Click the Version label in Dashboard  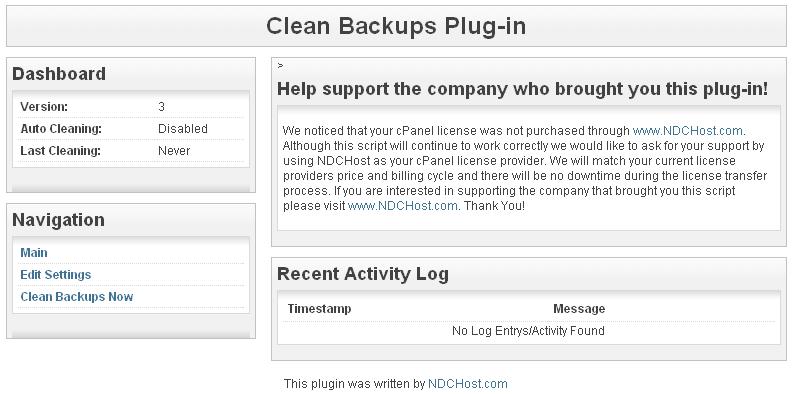(44, 107)
